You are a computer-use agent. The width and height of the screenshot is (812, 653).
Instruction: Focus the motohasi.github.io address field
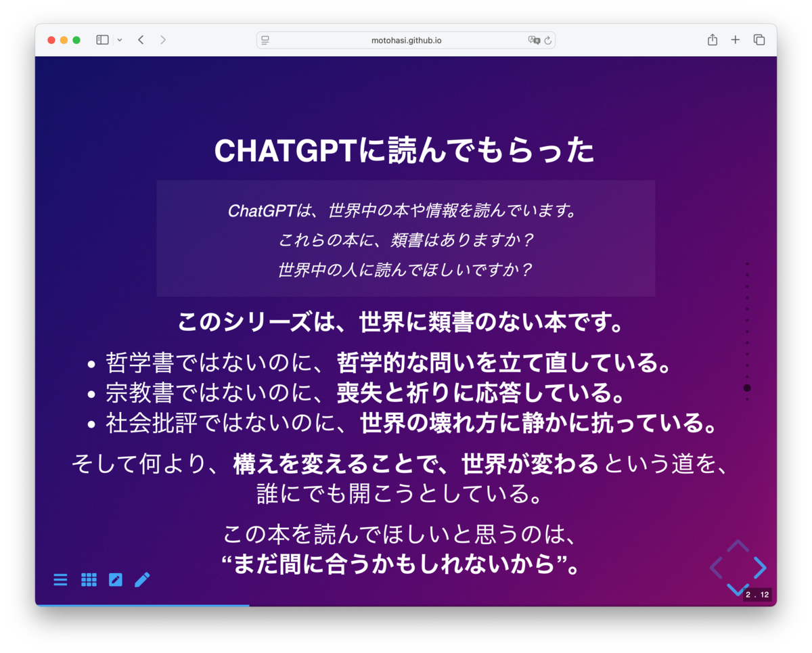[x=406, y=41]
